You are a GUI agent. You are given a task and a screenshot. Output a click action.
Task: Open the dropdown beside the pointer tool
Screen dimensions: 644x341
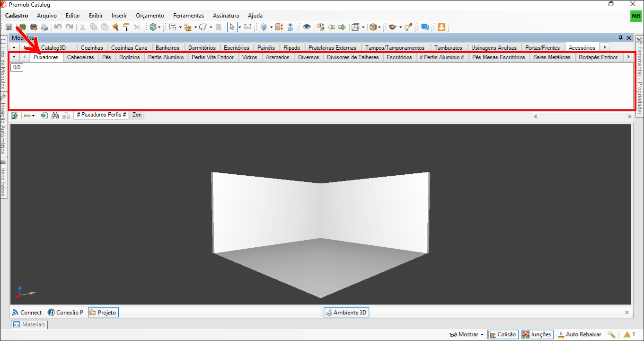click(x=239, y=27)
